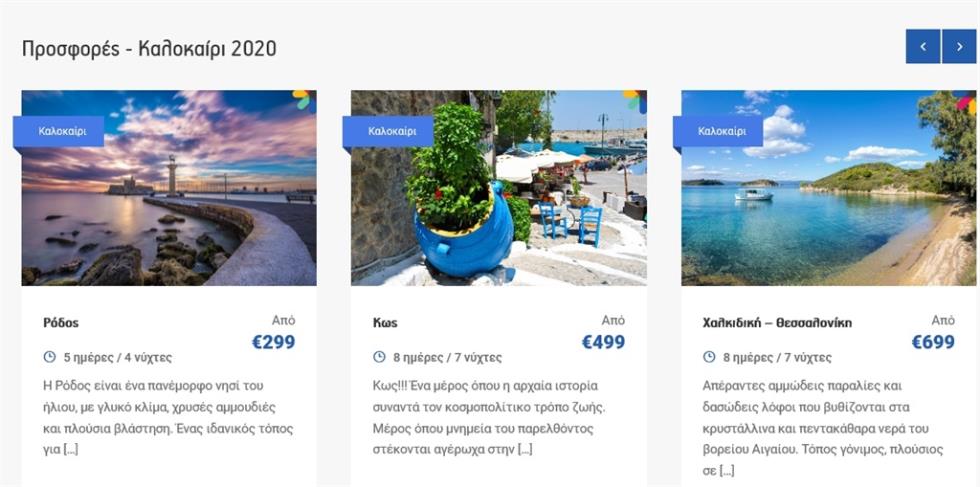Click the €499 price on Κως

tap(603, 342)
